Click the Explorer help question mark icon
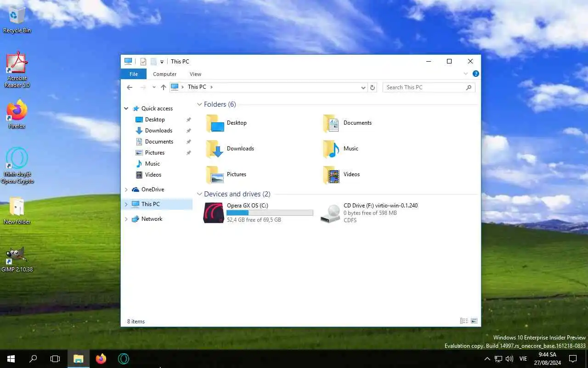The image size is (588, 368). click(476, 74)
